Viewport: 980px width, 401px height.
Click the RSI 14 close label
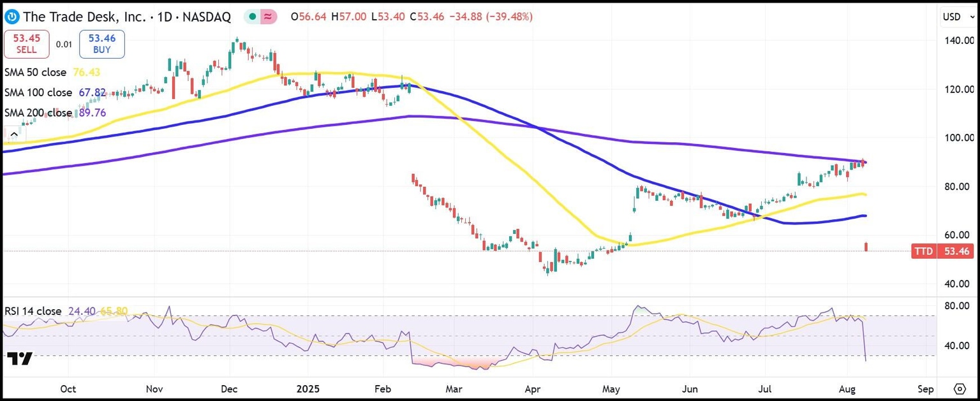pos(31,311)
